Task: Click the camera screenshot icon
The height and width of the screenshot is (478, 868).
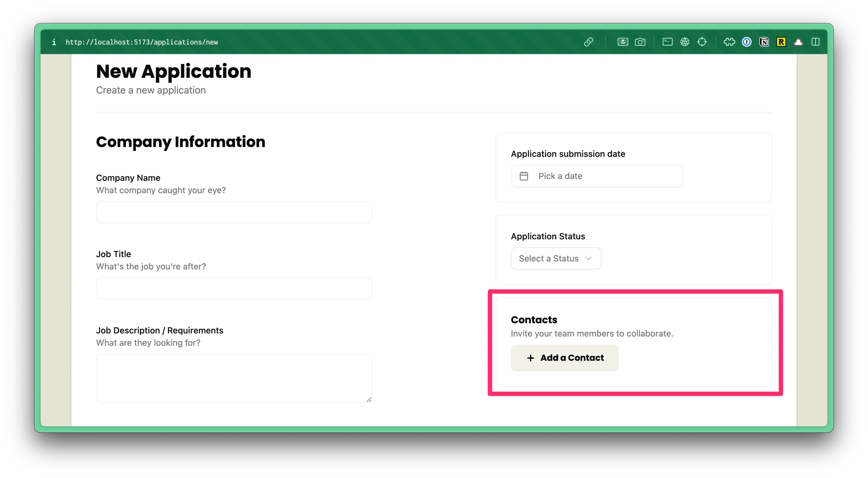Action: tap(640, 42)
